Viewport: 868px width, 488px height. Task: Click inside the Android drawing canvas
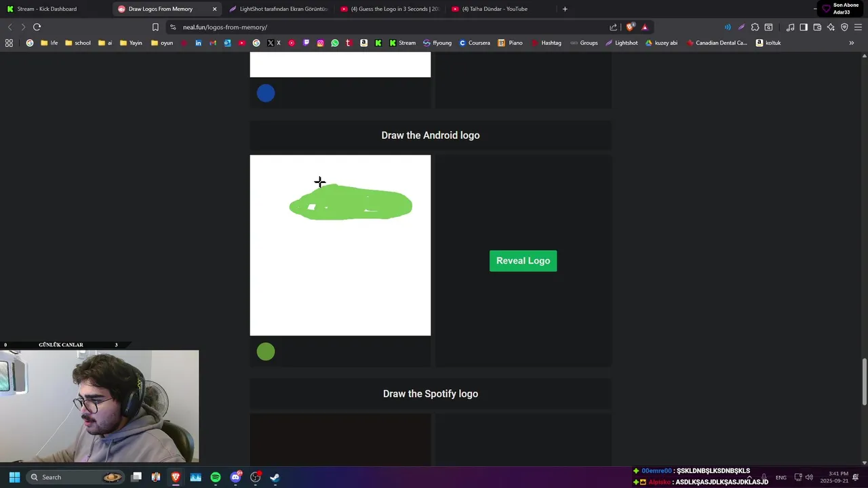(340, 245)
